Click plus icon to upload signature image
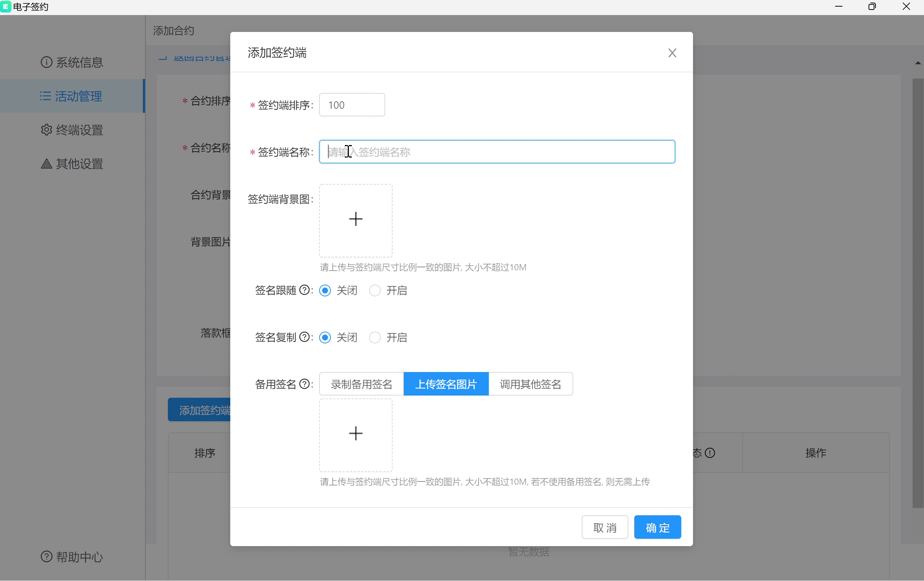Image resolution: width=924 pixels, height=581 pixels. [x=355, y=434]
